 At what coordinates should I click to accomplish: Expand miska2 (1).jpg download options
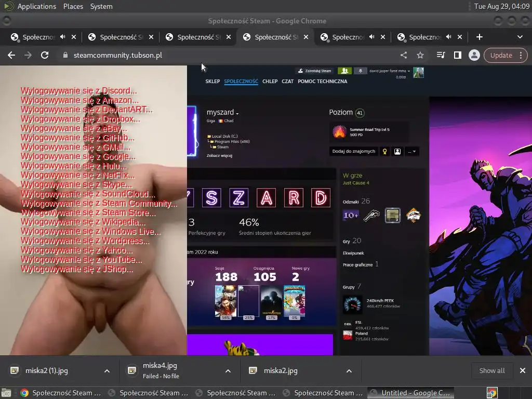click(107, 371)
